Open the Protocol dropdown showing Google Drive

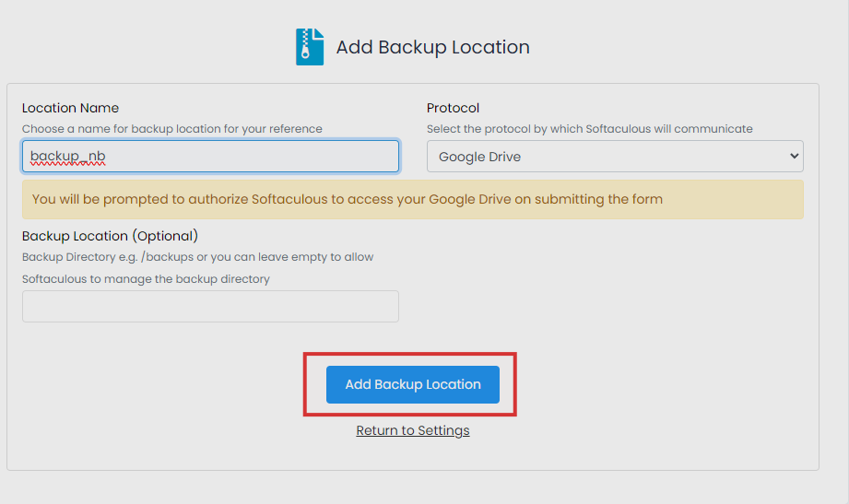pyautogui.click(x=615, y=157)
